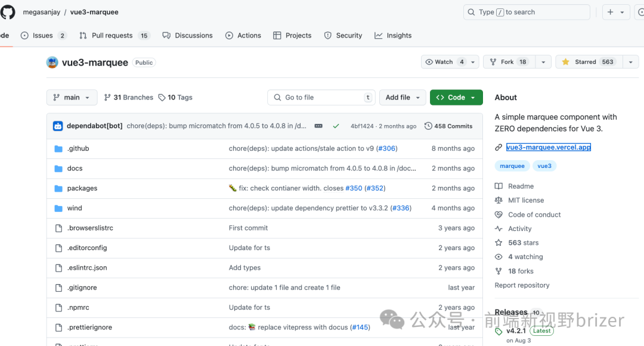Open the main branch selector
Image resolution: width=644 pixels, height=346 pixels.
pyautogui.click(x=72, y=97)
